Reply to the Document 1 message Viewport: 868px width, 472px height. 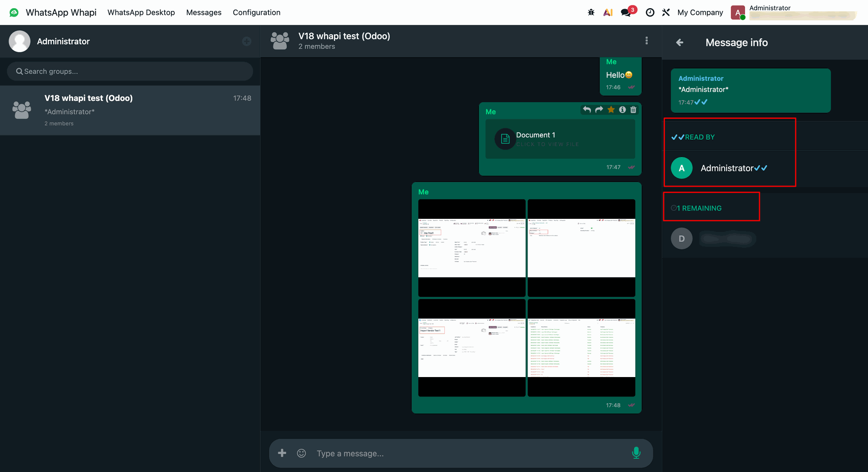587,109
